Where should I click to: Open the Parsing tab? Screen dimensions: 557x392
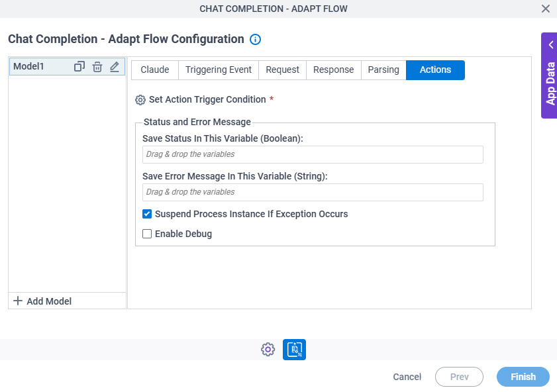point(383,70)
